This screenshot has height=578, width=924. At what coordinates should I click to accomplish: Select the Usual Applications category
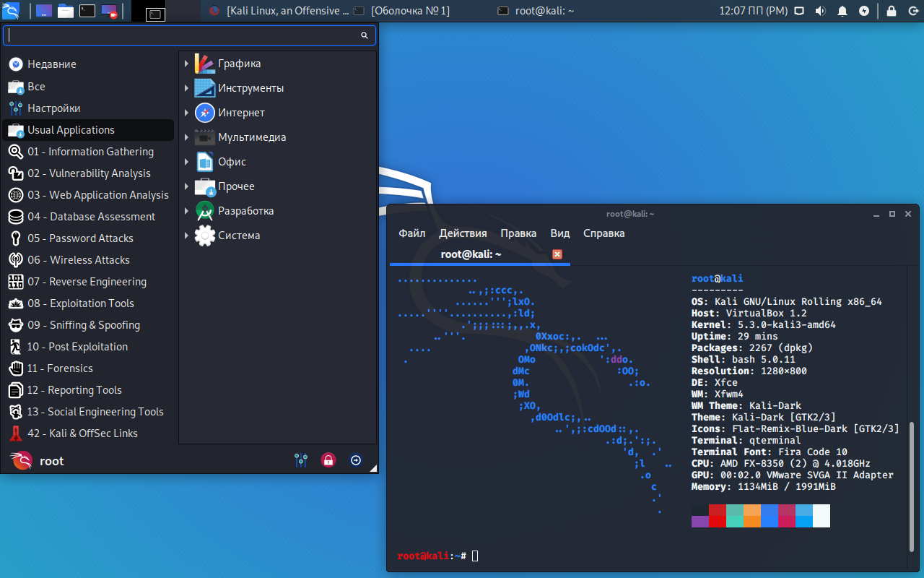(88, 130)
